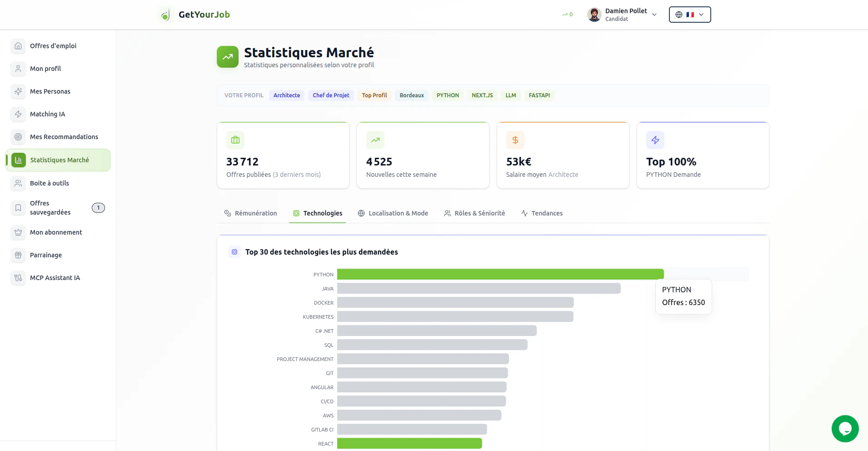Viewport: 868px width, 451px height.
Task: Click the Mes Recommandations target icon
Action: (x=18, y=137)
